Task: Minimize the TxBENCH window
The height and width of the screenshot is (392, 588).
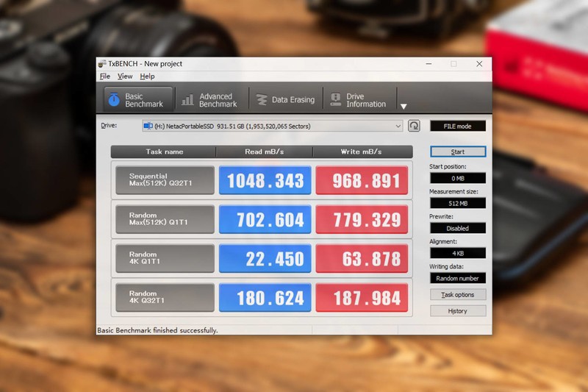Action: [429, 64]
